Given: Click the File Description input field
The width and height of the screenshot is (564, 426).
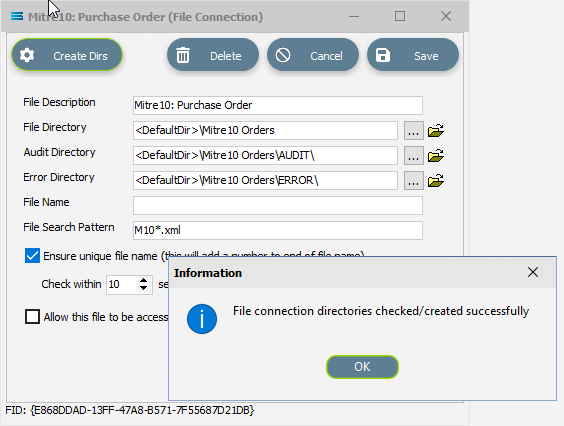Looking at the screenshot, I should pyautogui.click(x=278, y=105).
